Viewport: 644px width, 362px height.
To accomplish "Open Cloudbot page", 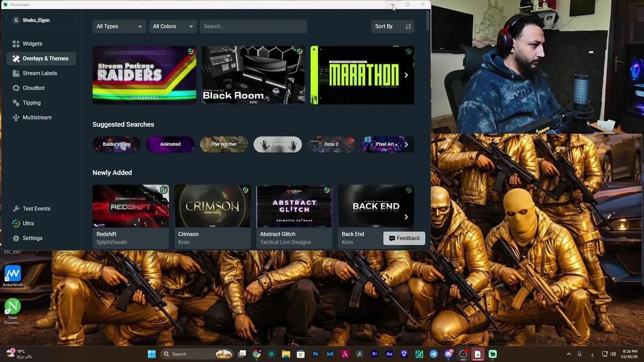I will [x=42, y=88].
